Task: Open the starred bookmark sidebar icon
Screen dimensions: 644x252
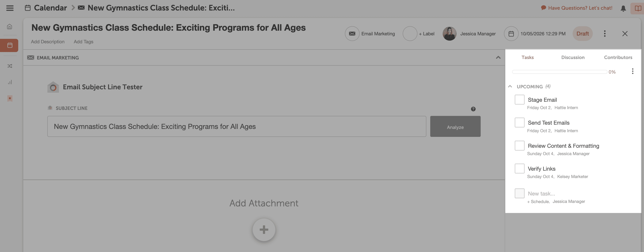Action: click(x=10, y=98)
